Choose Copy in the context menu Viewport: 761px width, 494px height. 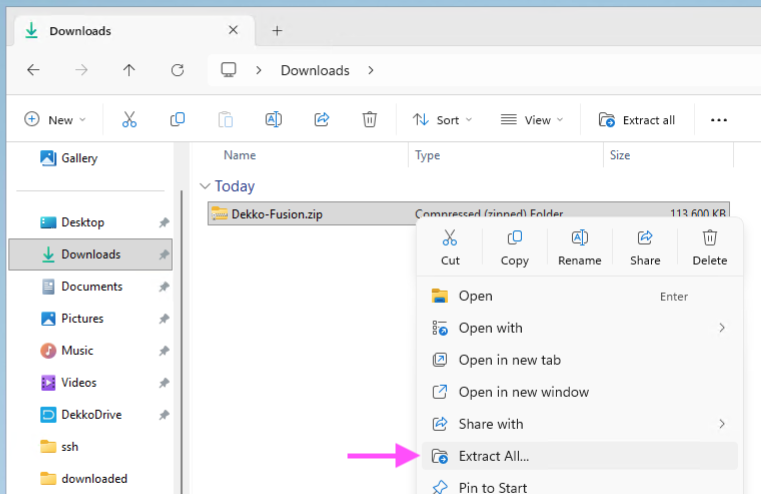pos(514,247)
